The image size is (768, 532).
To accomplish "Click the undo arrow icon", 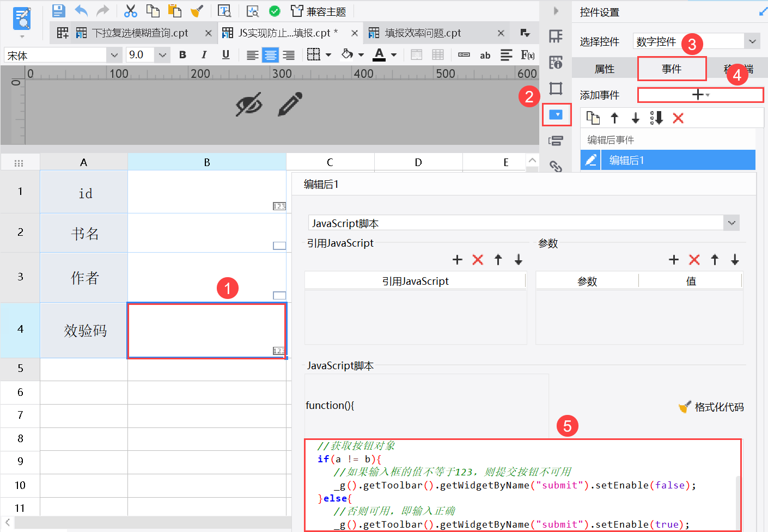I will (x=81, y=10).
